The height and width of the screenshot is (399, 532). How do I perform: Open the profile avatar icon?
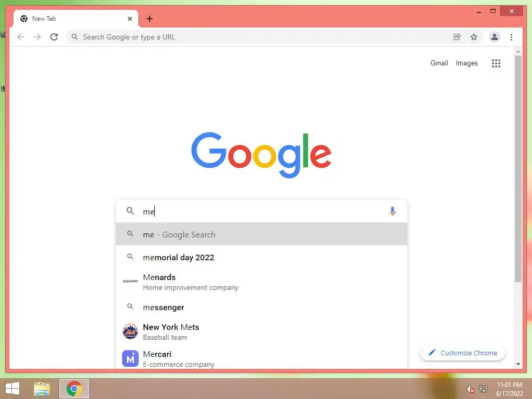pyautogui.click(x=495, y=37)
